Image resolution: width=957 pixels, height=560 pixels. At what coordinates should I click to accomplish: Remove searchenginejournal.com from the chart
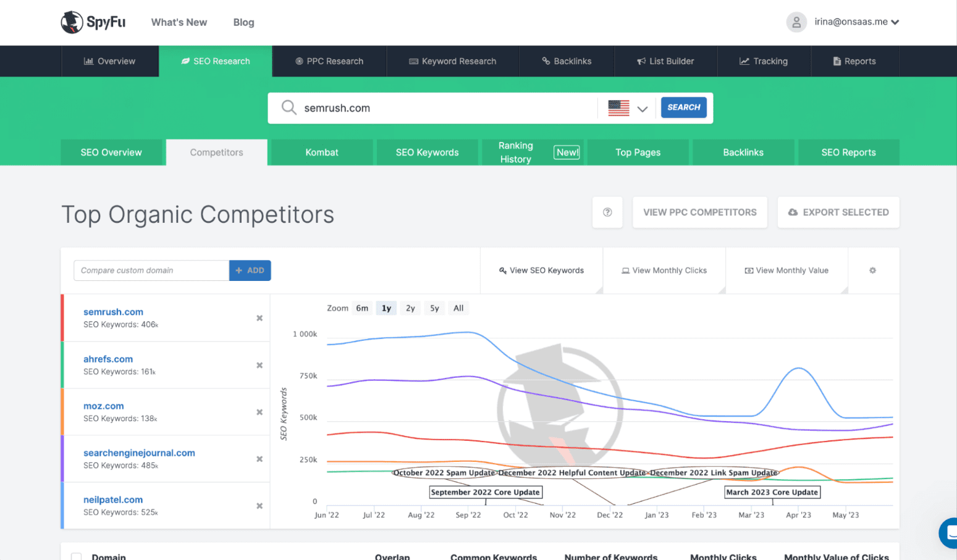[x=259, y=459]
